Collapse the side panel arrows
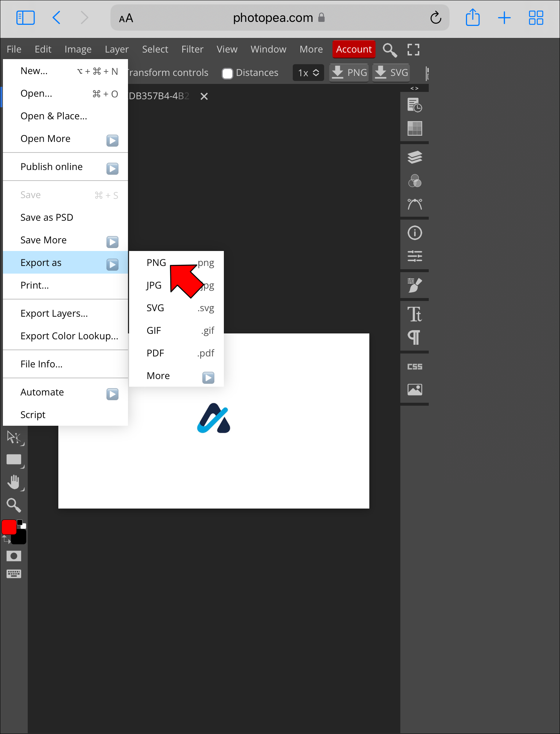The width and height of the screenshot is (560, 734). pyautogui.click(x=415, y=88)
